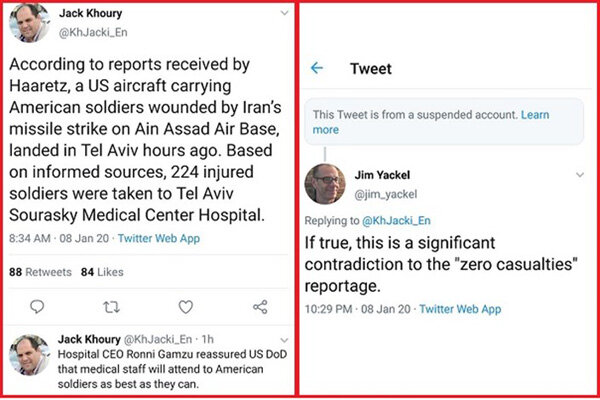This screenshot has height=400, width=600.
Task: Open Jim Yackel's profile picture
Action: point(325,184)
